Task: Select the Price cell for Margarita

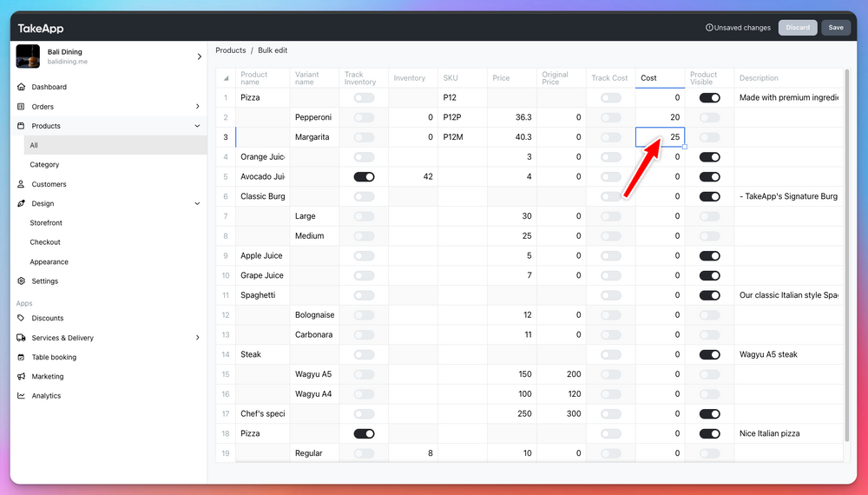Action: click(511, 137)
